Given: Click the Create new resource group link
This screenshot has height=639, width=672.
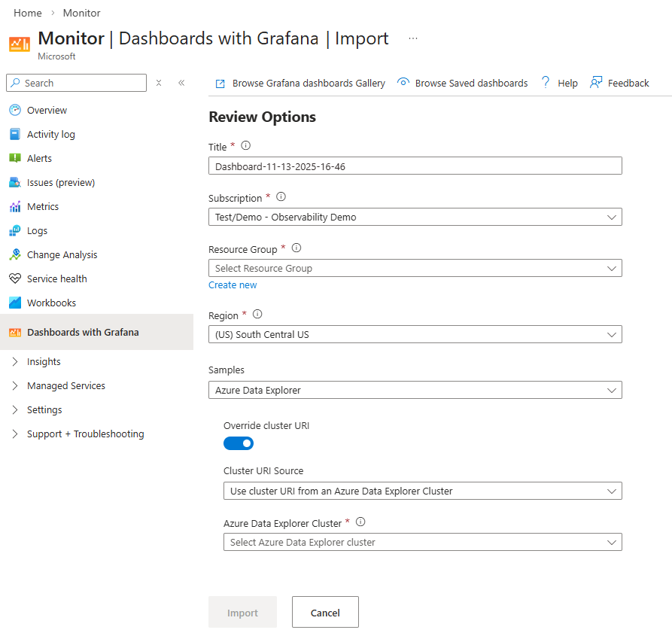Looking at the screenshot, I should pos(233,285).
